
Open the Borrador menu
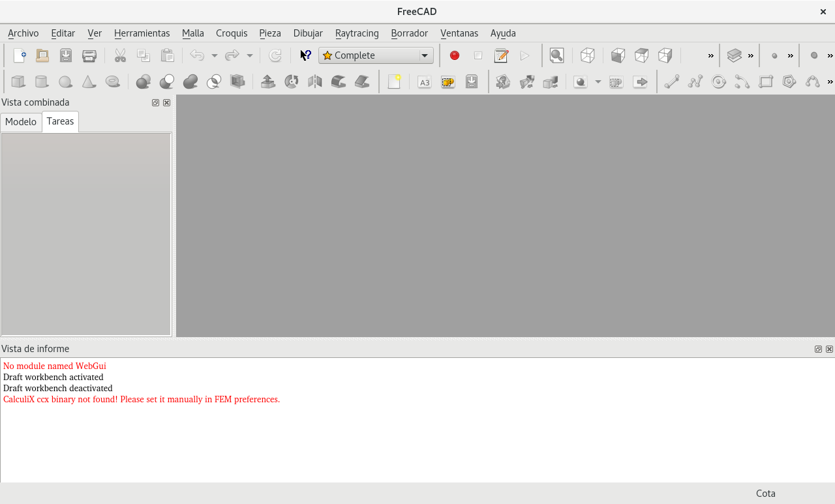click(410, 33)
